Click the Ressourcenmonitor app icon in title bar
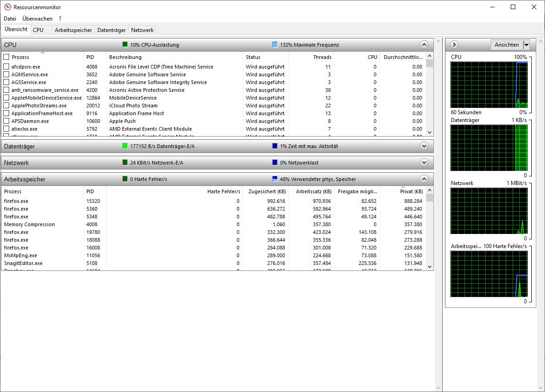The width and height of the screenshot is (545, 392). coord(7,7)
